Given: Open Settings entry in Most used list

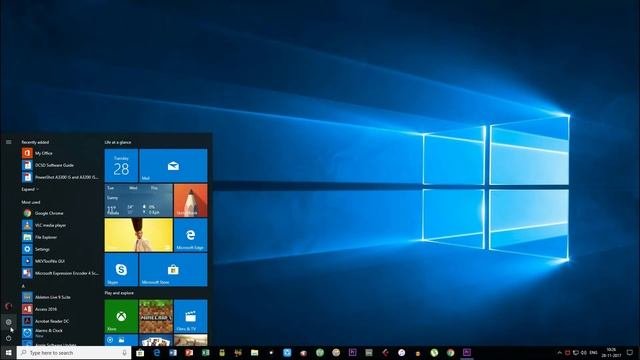Looking at the screenshot, I should 60,249.
